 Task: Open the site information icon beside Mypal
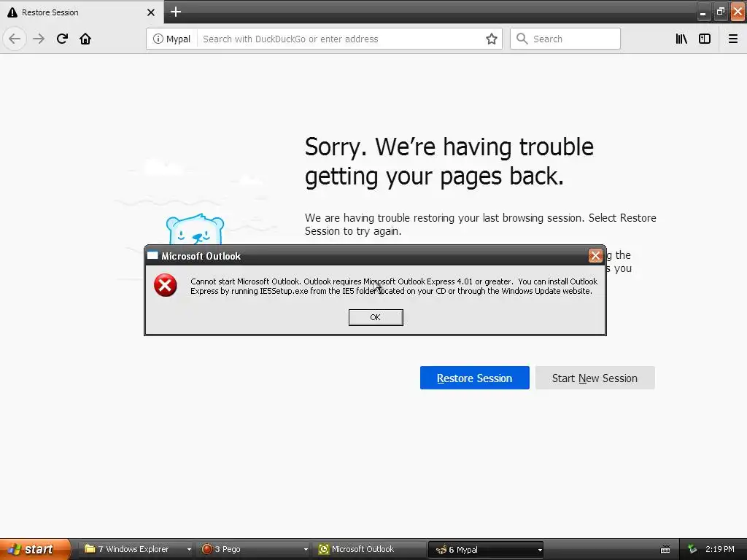[x=158, y=39]
